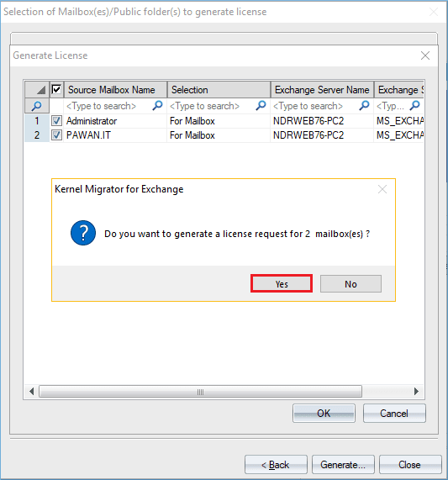Select the PAWAN.IT mailbox name cell
Viewport: 448px width, 480px height.
[115, 135]
